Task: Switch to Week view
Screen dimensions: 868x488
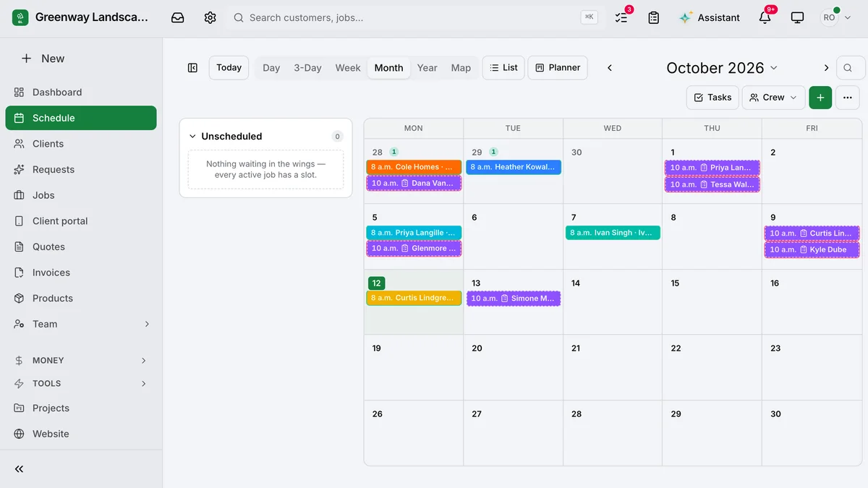Action: pyautogui.click(x=348, y=68)
